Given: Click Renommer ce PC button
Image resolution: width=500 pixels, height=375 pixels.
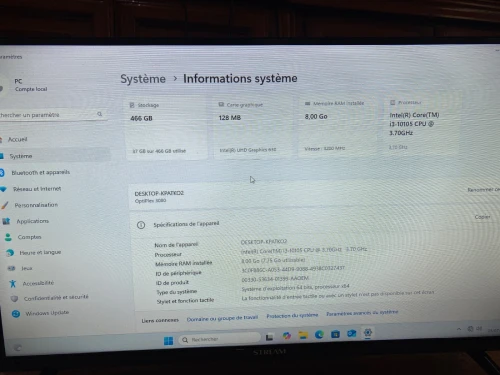Looking at the screenshot, I should [x=483, y=189].
